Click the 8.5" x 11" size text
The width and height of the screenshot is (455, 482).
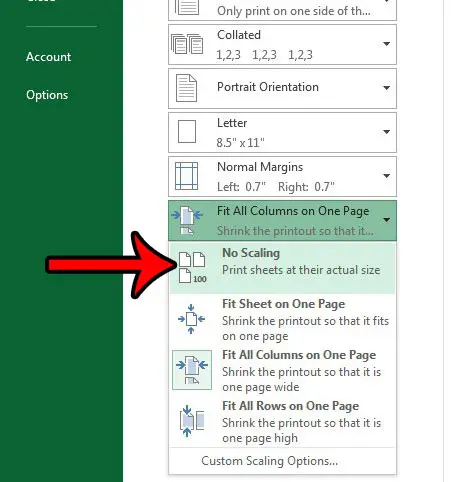[240, 143]
